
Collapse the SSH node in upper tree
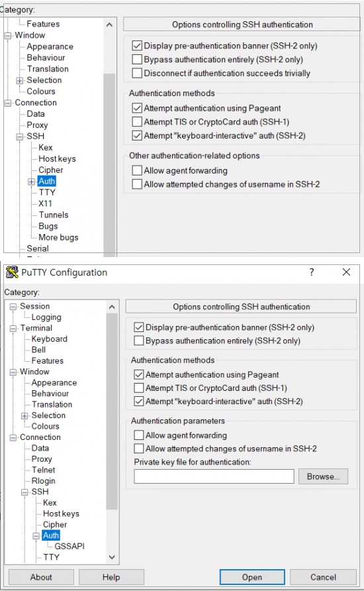(20, 137)
